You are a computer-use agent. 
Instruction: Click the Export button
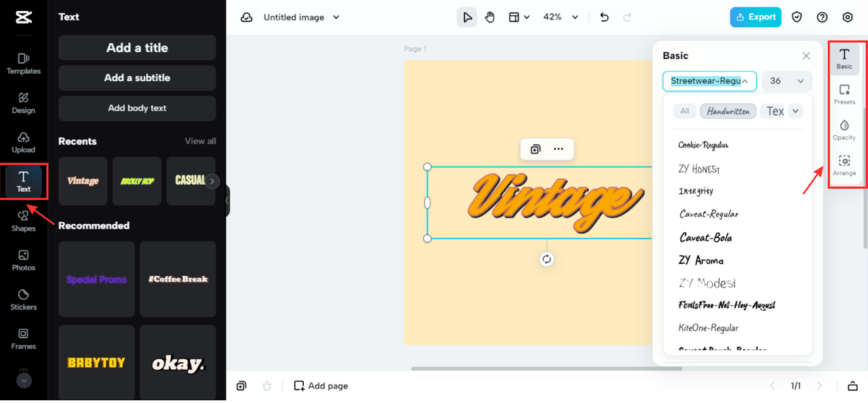point(755,18)
